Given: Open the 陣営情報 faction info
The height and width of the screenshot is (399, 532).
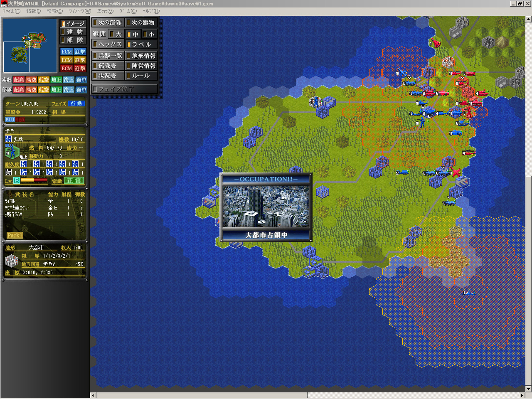Looking at the screenshot, I should pos(141,66).
